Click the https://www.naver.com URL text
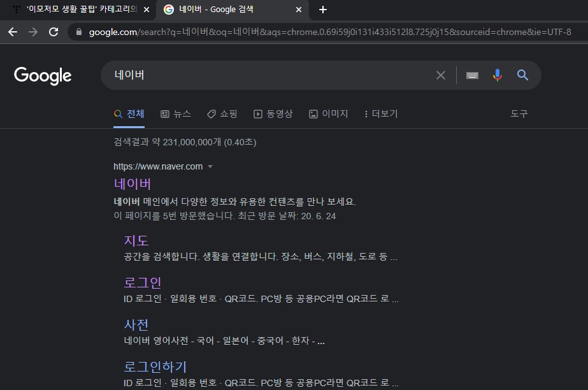 (x=158, y=166)
